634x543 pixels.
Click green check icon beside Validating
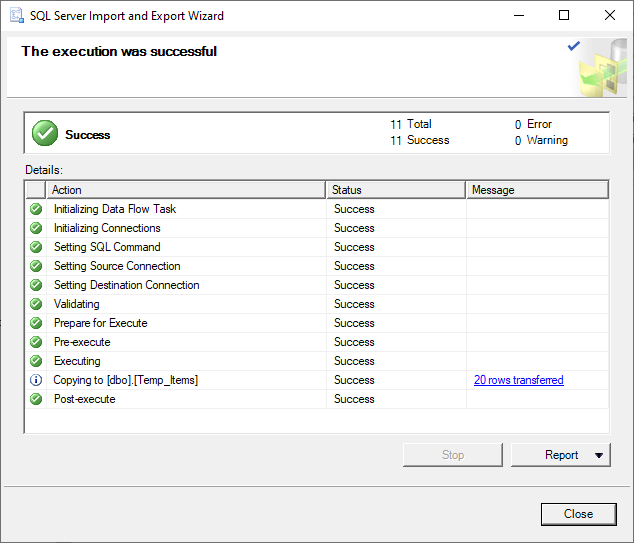(36, 304)
